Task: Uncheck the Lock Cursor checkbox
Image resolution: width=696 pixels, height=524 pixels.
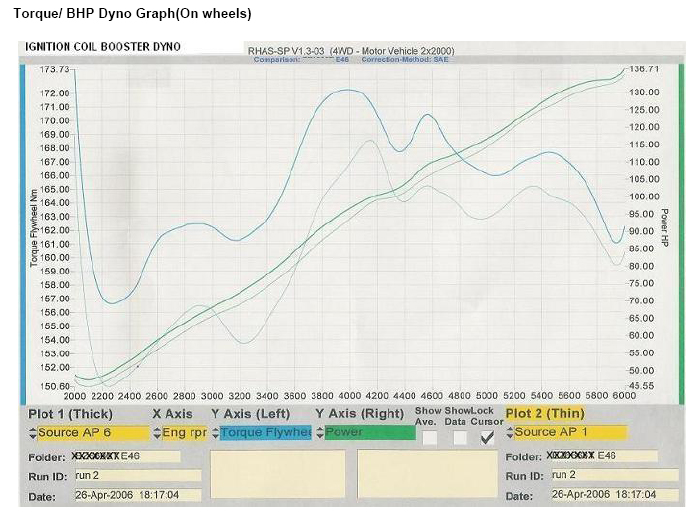Action: coord(488,437)
